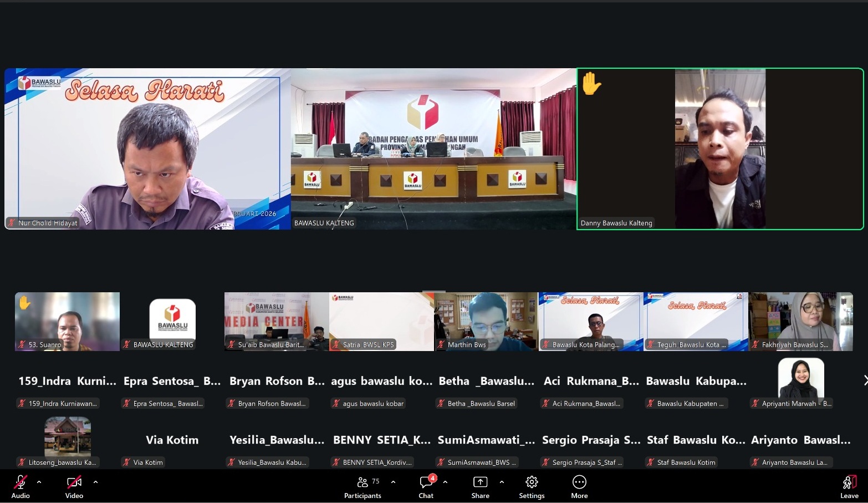Screen dimensions: 868x503
Task: Select Su'aib Bawaslu Media Center tile
Action: pos(277,322)
